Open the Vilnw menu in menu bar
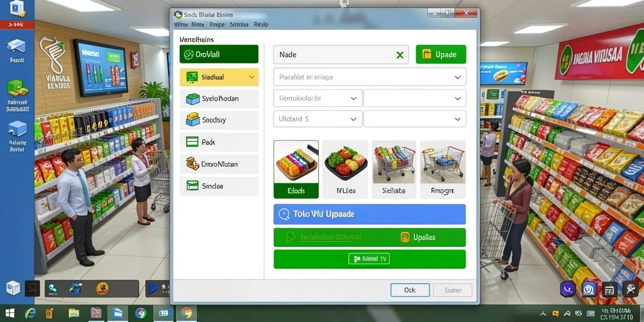Screen dimensions: 644x322 click(x=180, y=25)
